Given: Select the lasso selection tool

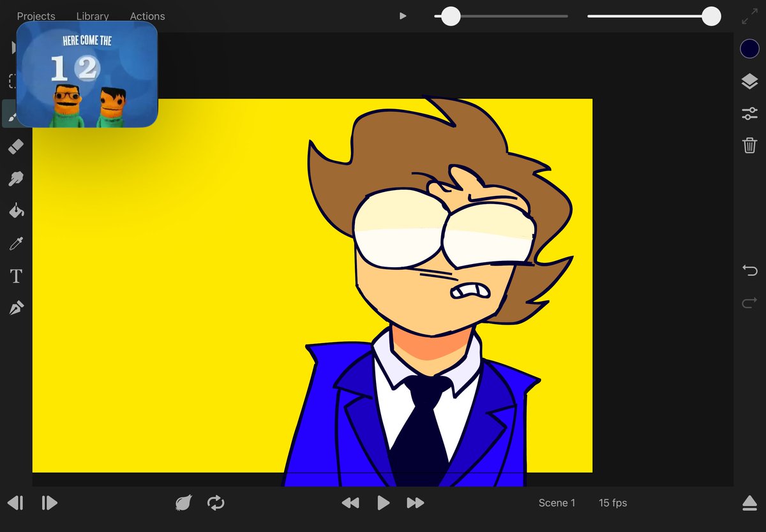Looking at the screenshot, I should (12, 81).
